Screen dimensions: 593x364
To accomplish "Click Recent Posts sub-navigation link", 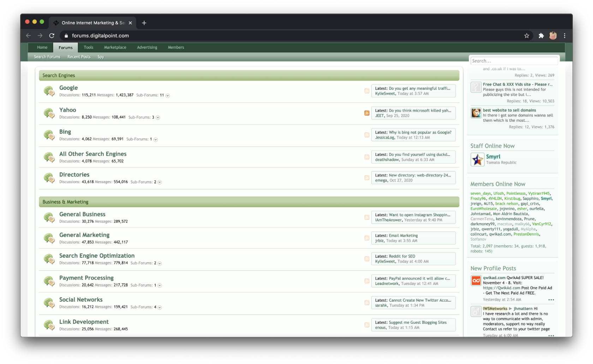I will click(x=79, y=57).
